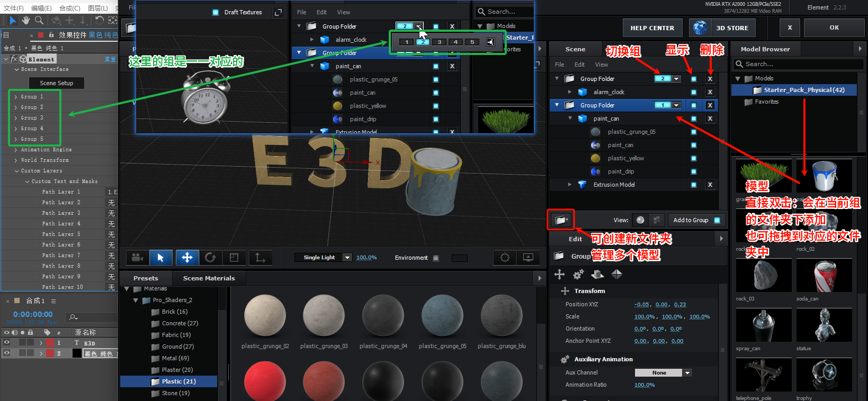Delete Extrusion Model using its X button

(710, 185)
